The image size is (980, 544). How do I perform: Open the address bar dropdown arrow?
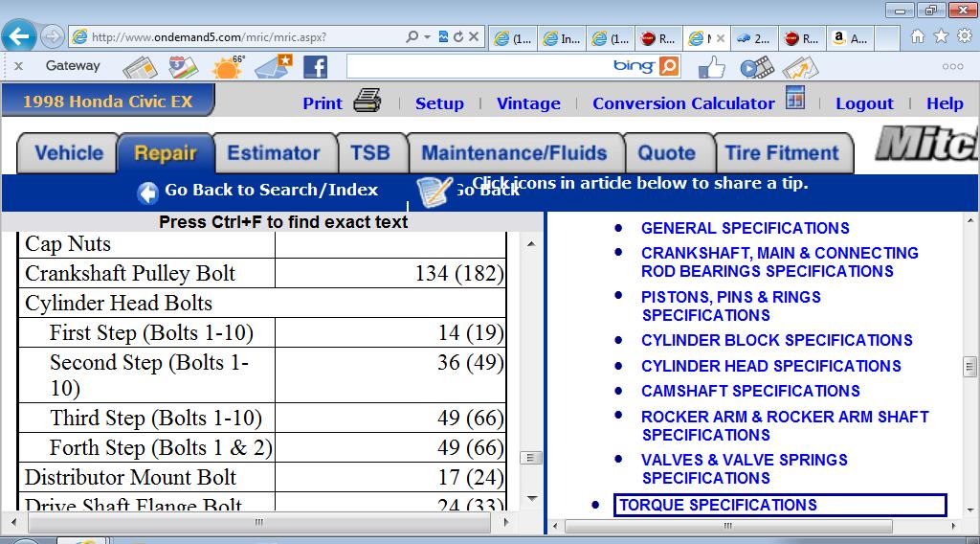(x=428, y=37)
